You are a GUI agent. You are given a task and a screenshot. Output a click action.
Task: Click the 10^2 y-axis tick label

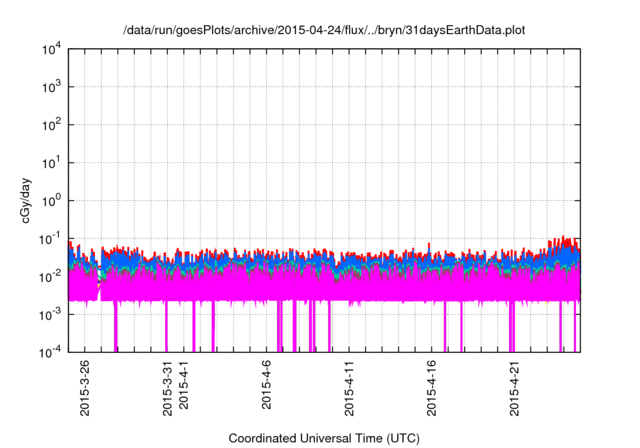click(x=51, y=125)
